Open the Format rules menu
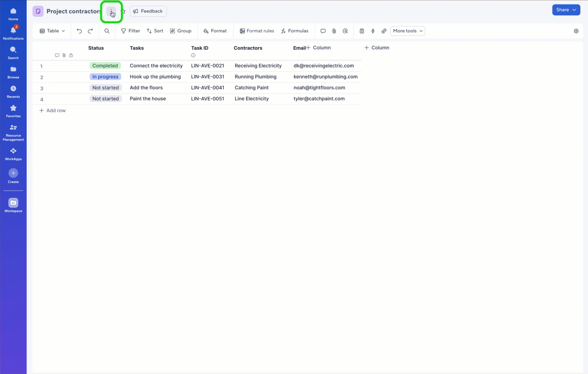This screenshot has height=374, width=588. point(257,31)
